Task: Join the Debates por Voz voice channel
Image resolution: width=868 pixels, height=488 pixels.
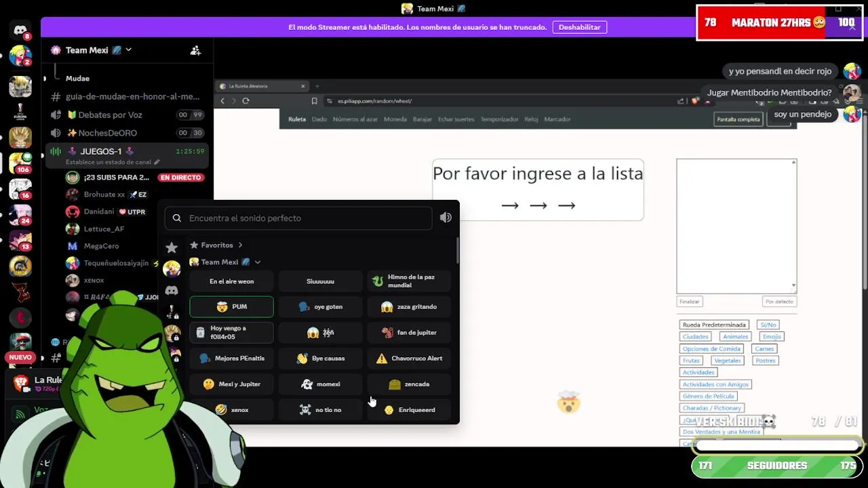Action: pos(126,115)
